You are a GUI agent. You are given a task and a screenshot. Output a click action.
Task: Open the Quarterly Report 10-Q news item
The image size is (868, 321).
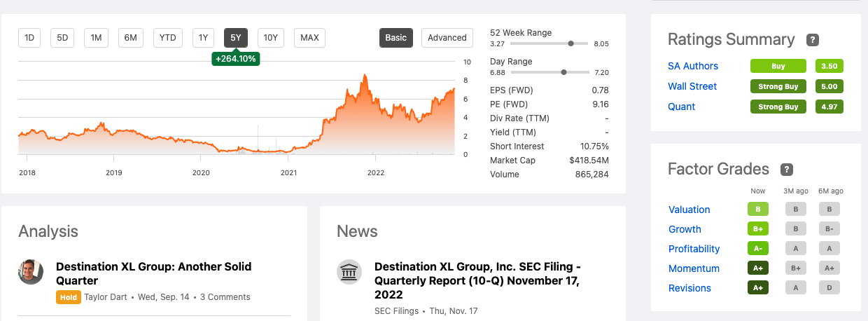pyautogui.click(x=477, y=280)
